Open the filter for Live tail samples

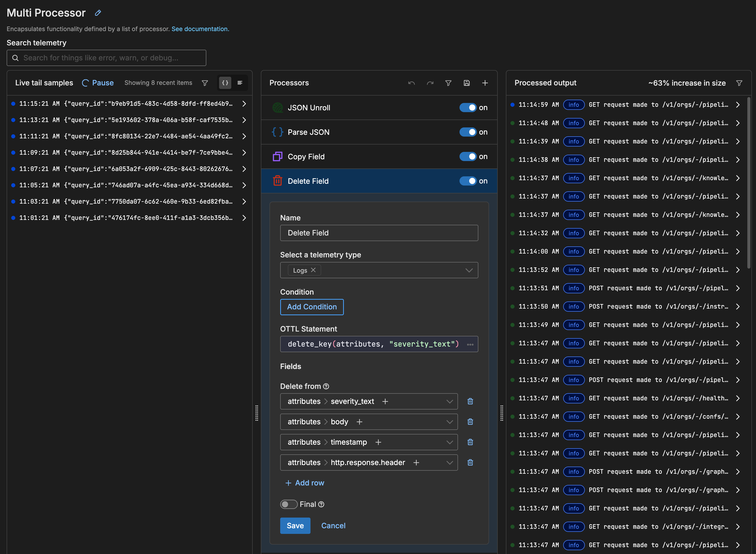click(205, 83)
